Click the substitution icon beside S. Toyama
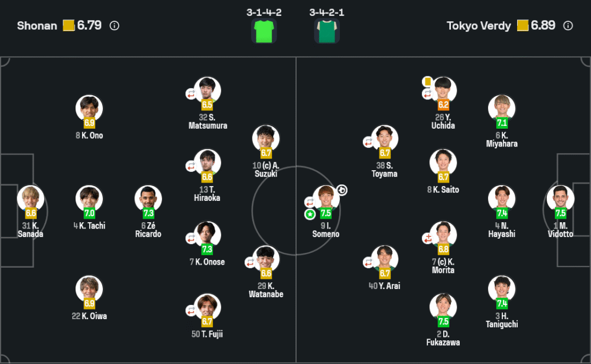This screenshot has height=364, width=591. pos(368,142)
